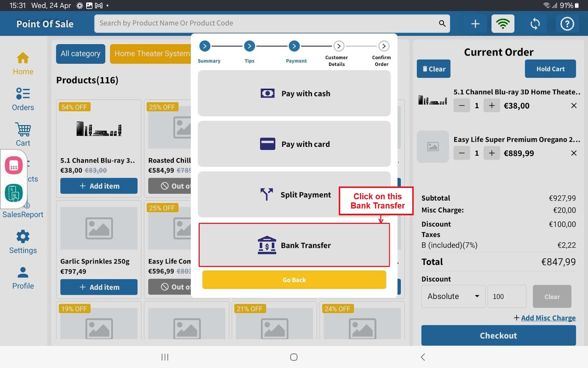Select the All category filter

(80, 54)
